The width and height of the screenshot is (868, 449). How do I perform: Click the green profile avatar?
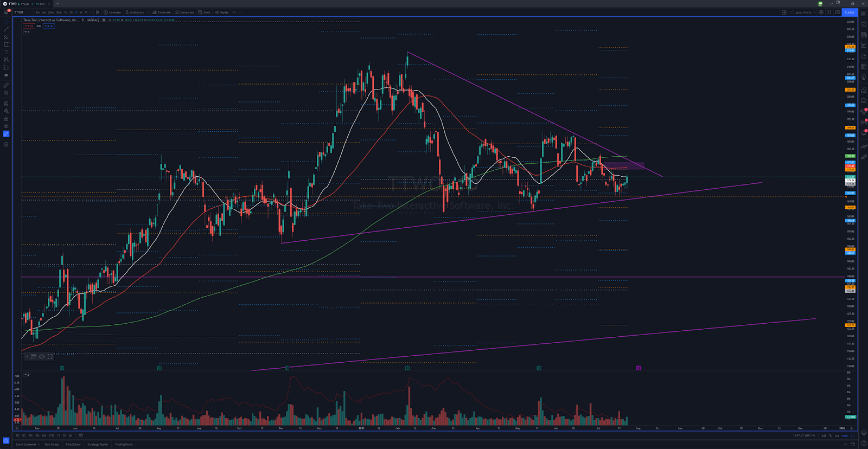click(x=820, y=4)
